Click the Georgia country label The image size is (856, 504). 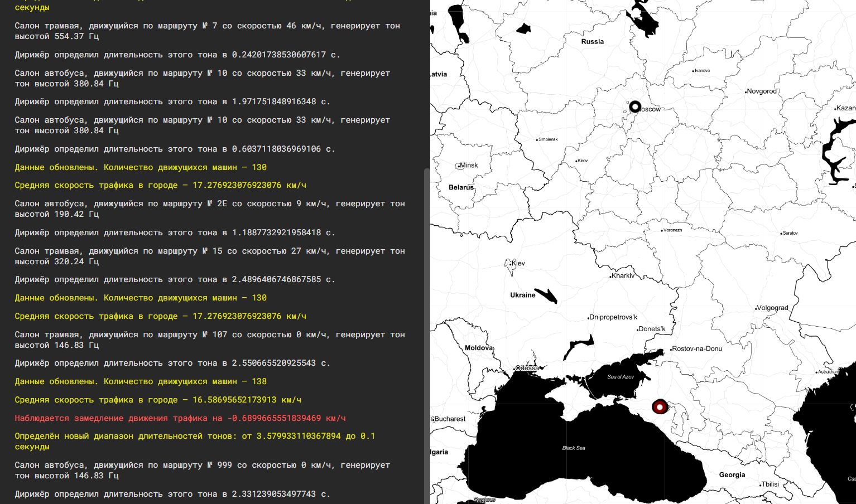click(x=732, y=475)
